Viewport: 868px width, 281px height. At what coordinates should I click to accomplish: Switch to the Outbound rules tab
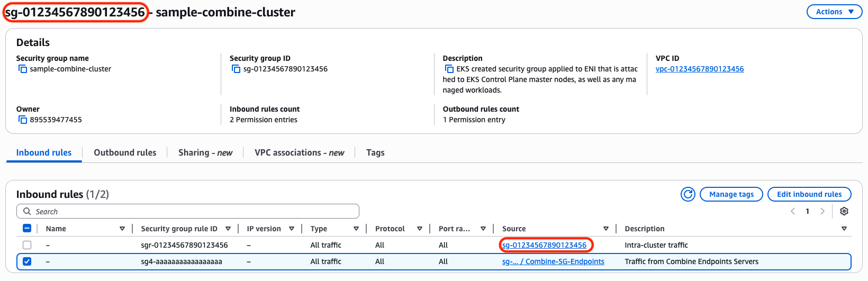[125, 152]
